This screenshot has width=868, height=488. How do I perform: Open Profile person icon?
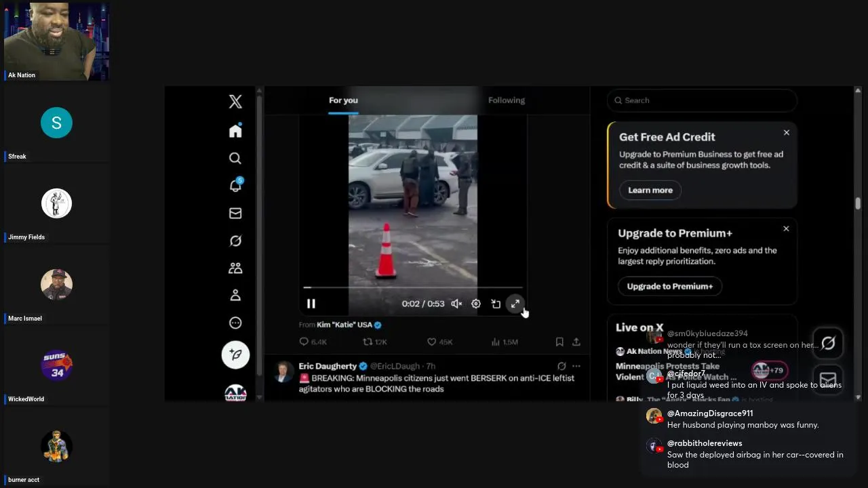click(x=235, y=296)
